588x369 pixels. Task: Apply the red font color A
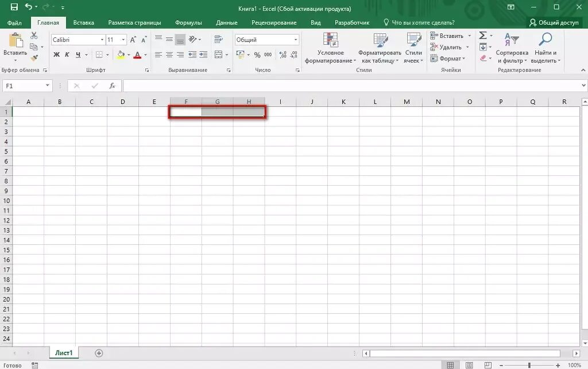[137, 55]
